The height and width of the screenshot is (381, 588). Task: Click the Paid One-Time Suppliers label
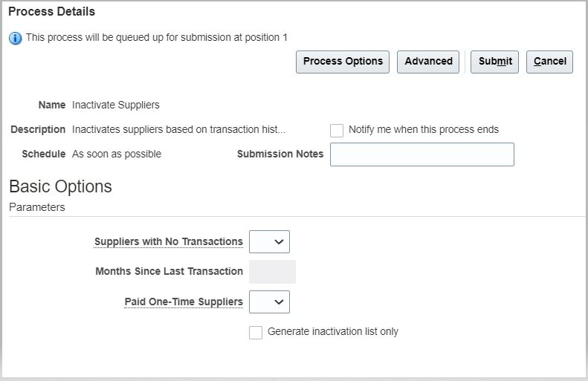click(183, 302)
